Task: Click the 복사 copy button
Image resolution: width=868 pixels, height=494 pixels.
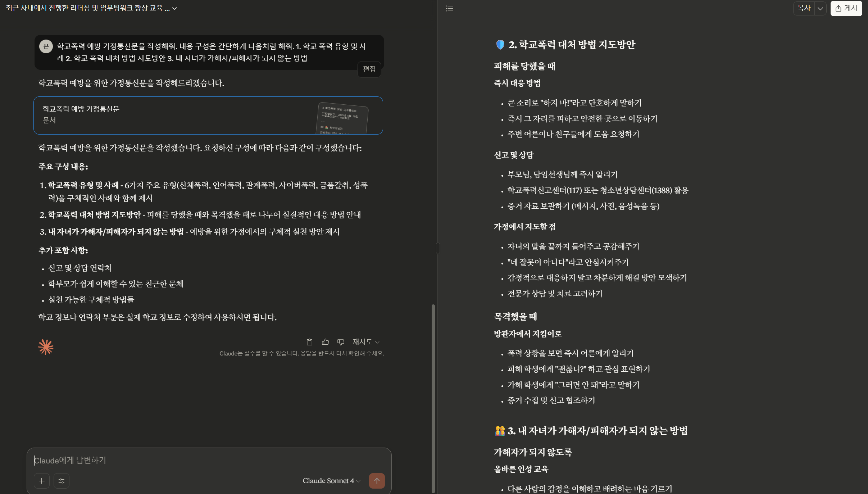Action: coord(804,8)
